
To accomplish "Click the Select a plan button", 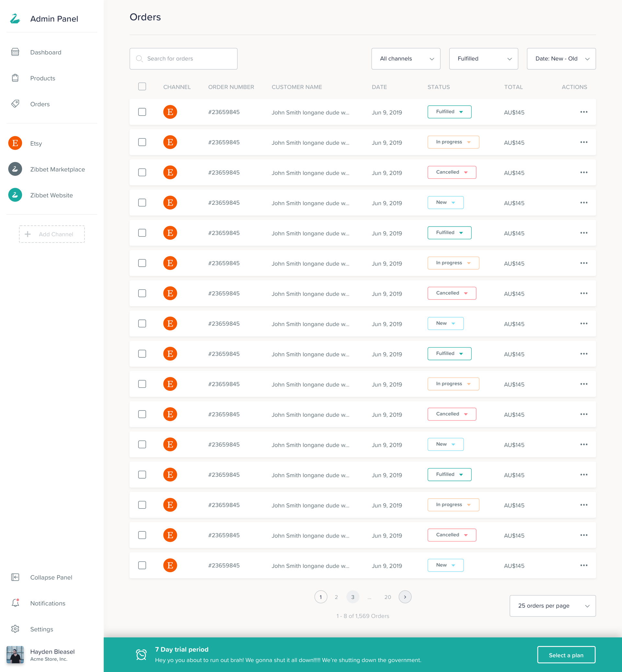I will [566, 655].
